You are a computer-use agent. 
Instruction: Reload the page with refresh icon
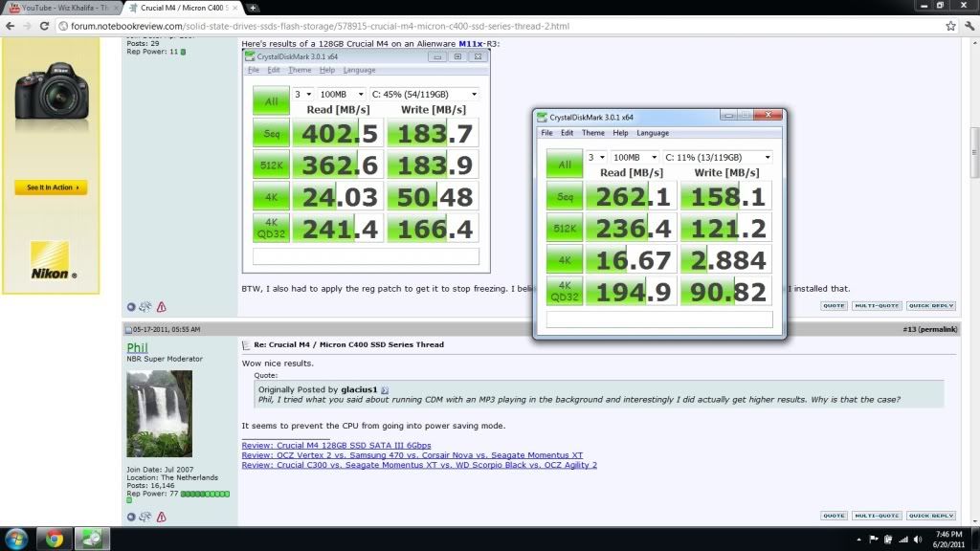[44, 26]
